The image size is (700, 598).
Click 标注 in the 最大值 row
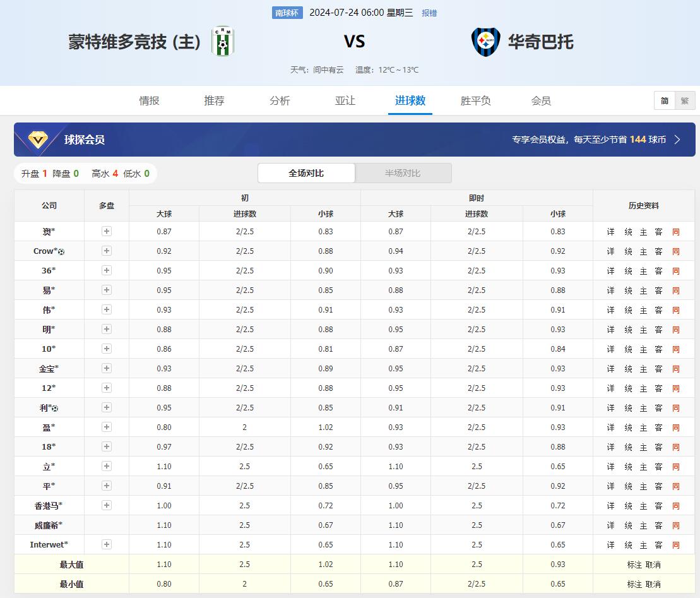(x=634, y=565)
